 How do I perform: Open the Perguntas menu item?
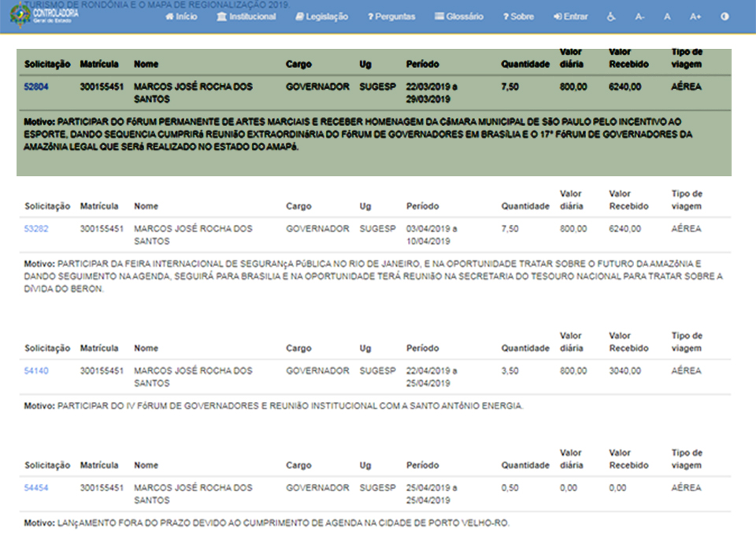(391, 17)
